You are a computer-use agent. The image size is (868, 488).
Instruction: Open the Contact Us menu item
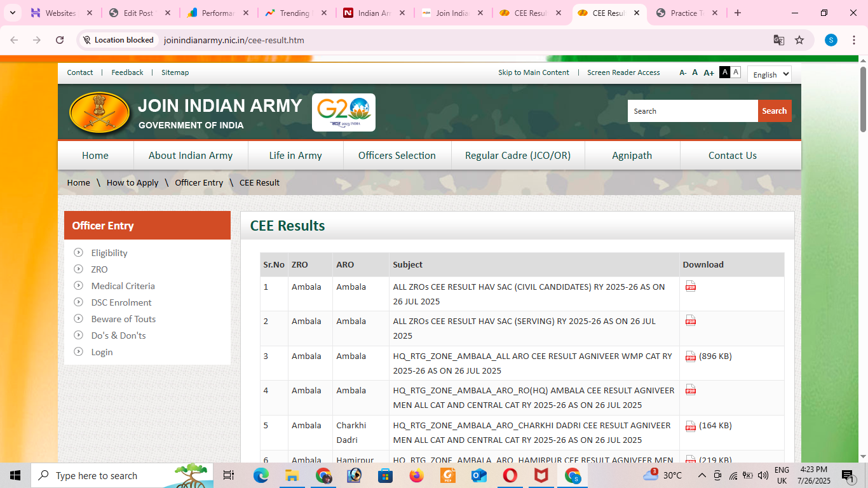click(733, 155)
